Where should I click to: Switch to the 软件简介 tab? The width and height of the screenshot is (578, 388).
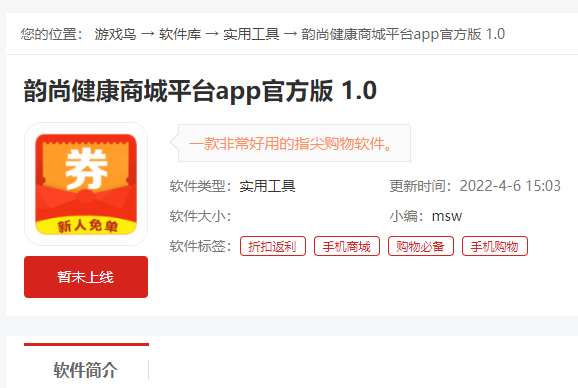[86, 370]
